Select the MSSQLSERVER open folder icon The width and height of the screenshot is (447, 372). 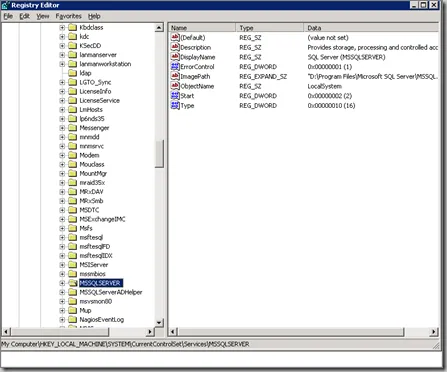(x=72, y=283)
